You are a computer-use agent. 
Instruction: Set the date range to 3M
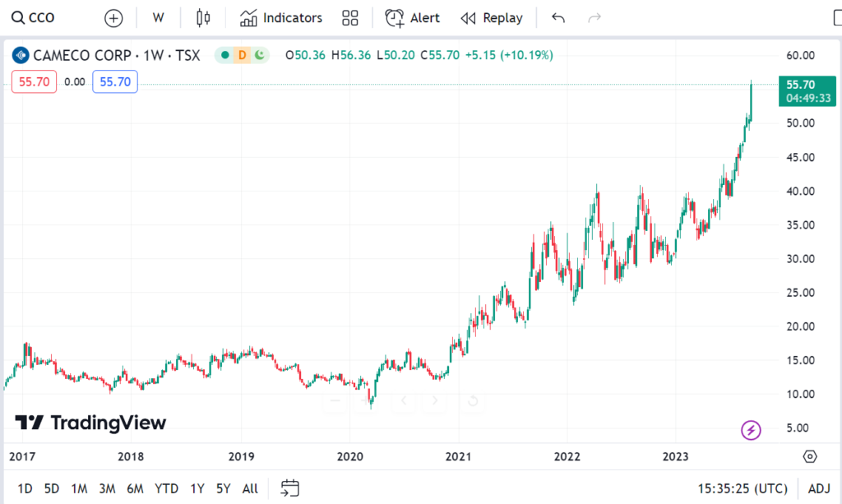click(x=107, y=488)
